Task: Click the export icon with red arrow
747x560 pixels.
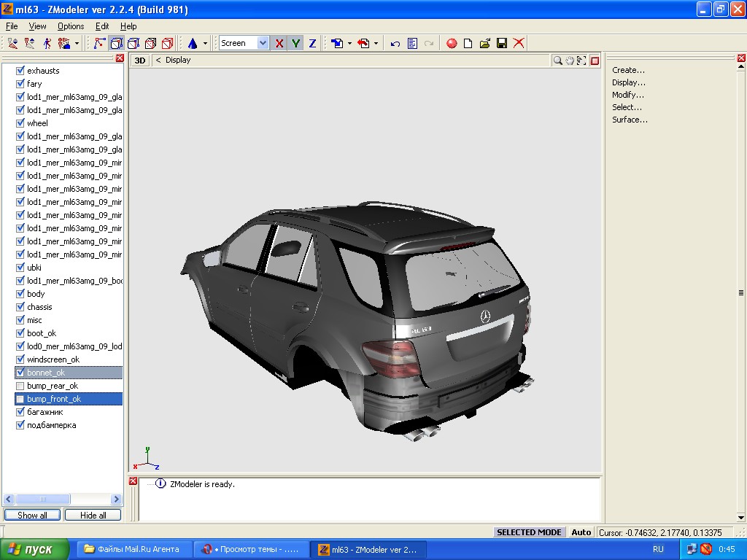Action: pyautogui.click(x=363, y=43)
